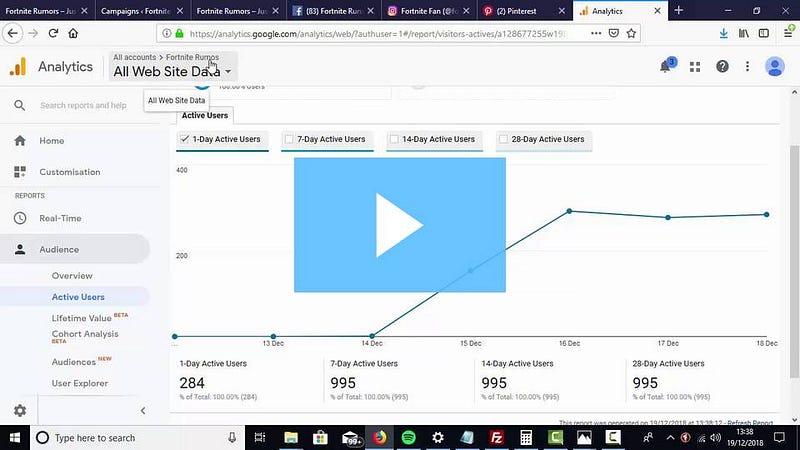Open Spotify from the taskbar
800x450 pixels.
point(409,437)
